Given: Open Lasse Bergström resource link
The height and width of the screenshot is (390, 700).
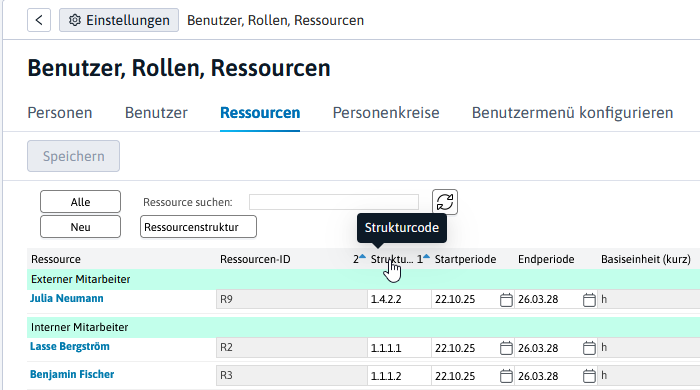Looking at the screenshot, I should pyautogui.click(x=70, y=346).
